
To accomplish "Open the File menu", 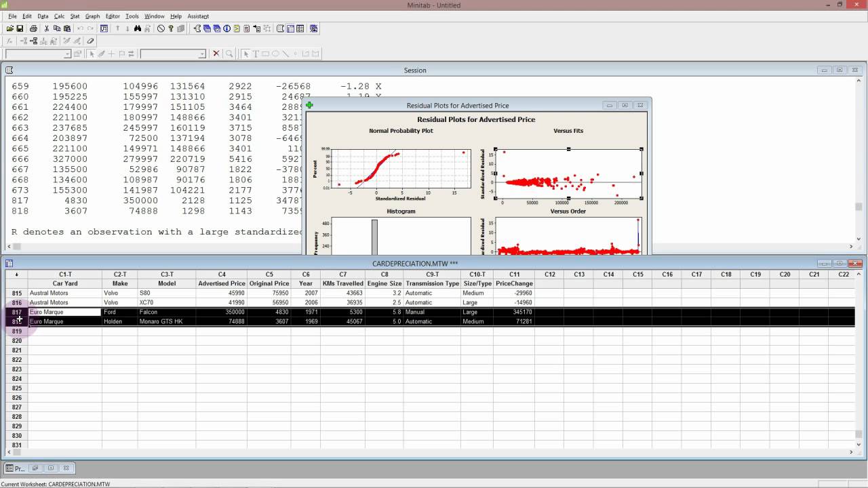I will click(12, 16).
